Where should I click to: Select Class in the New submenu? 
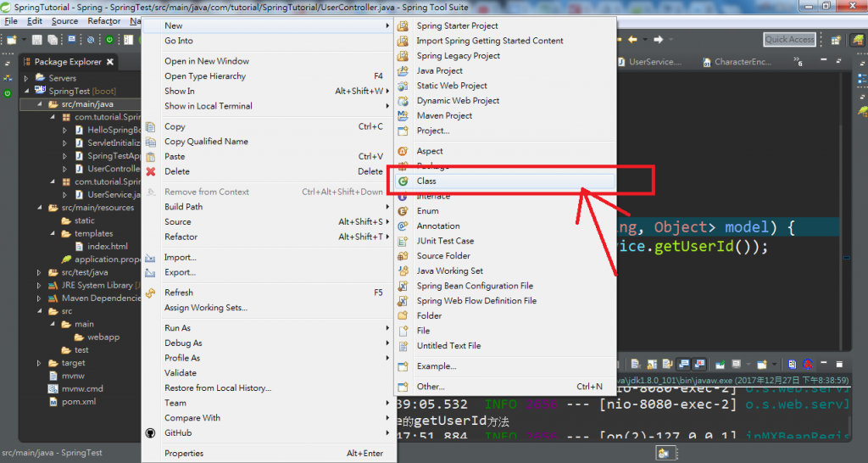point(505,181)
